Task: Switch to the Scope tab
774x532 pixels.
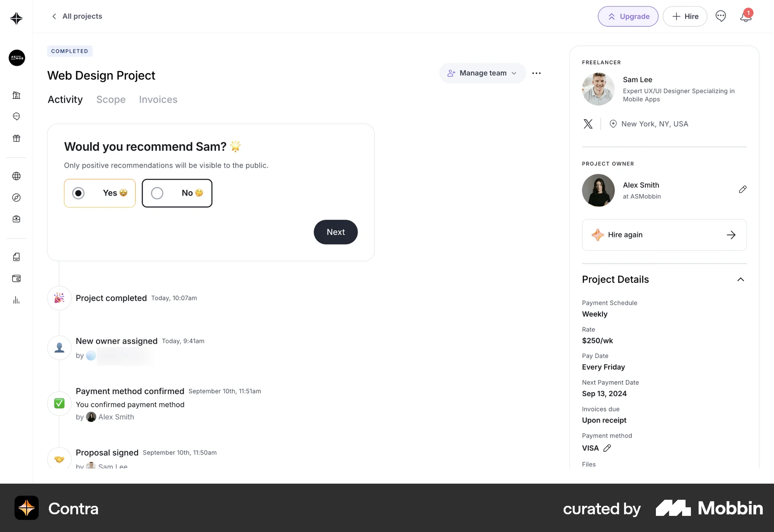Action: click(x=111, y=100)
